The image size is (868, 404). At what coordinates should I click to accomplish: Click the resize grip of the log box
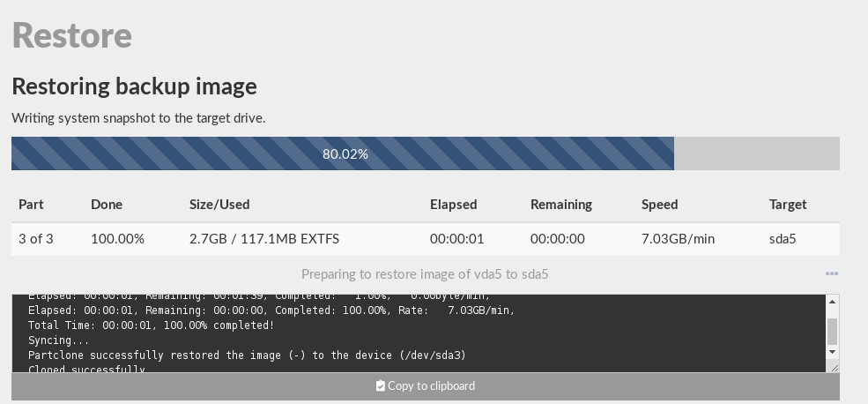pos(832,367)
